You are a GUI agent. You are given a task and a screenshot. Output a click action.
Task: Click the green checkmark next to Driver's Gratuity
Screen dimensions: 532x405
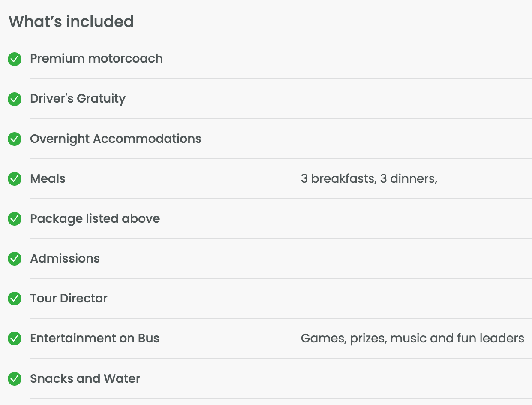15,99
